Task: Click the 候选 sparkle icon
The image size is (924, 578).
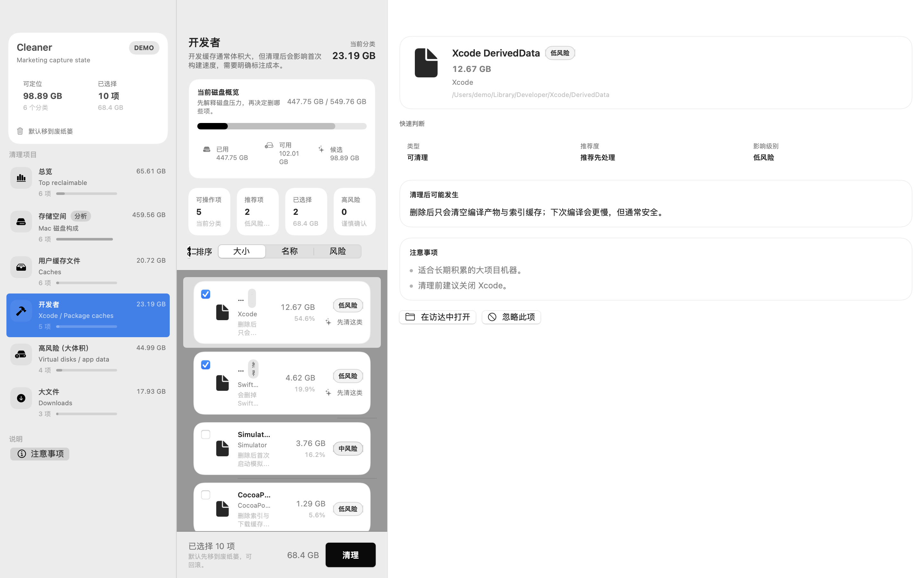Action: coord(321,149)
